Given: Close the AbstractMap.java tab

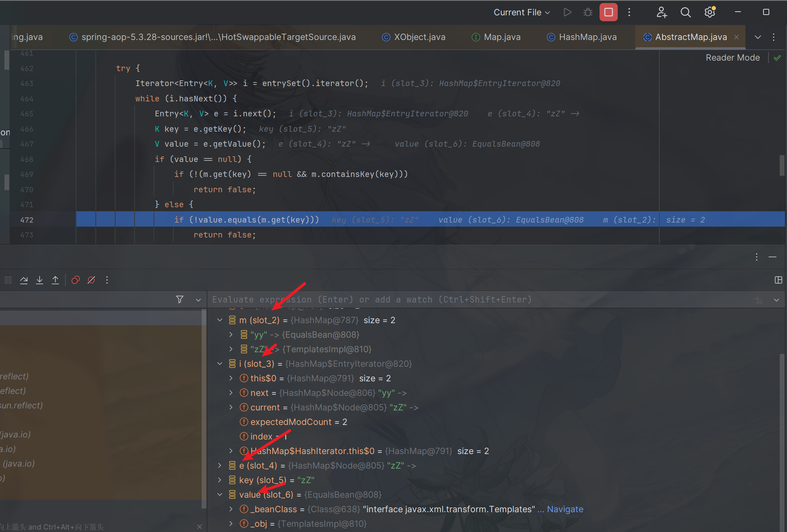Looking at the screenshot, I should (x=736, y=37).
